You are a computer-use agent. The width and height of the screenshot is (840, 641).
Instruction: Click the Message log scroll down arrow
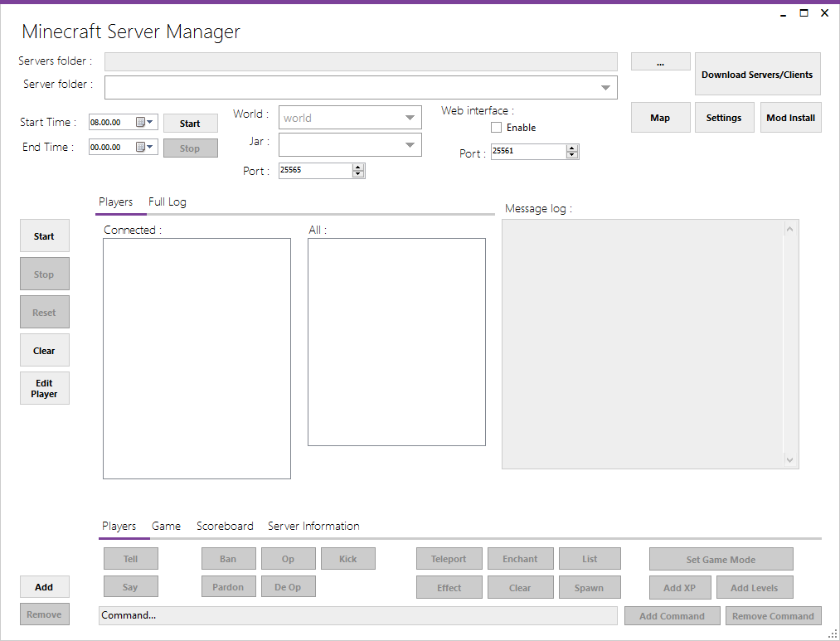(x=789, y=459)
